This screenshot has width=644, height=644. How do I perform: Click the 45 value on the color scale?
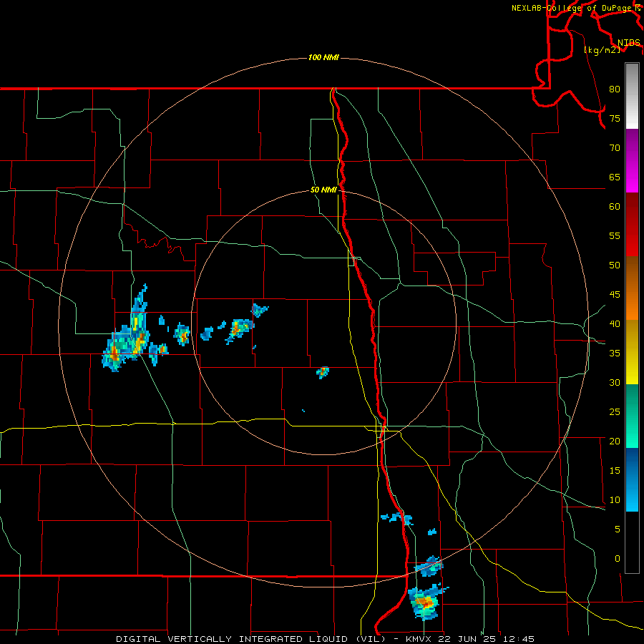coord(615,295)
